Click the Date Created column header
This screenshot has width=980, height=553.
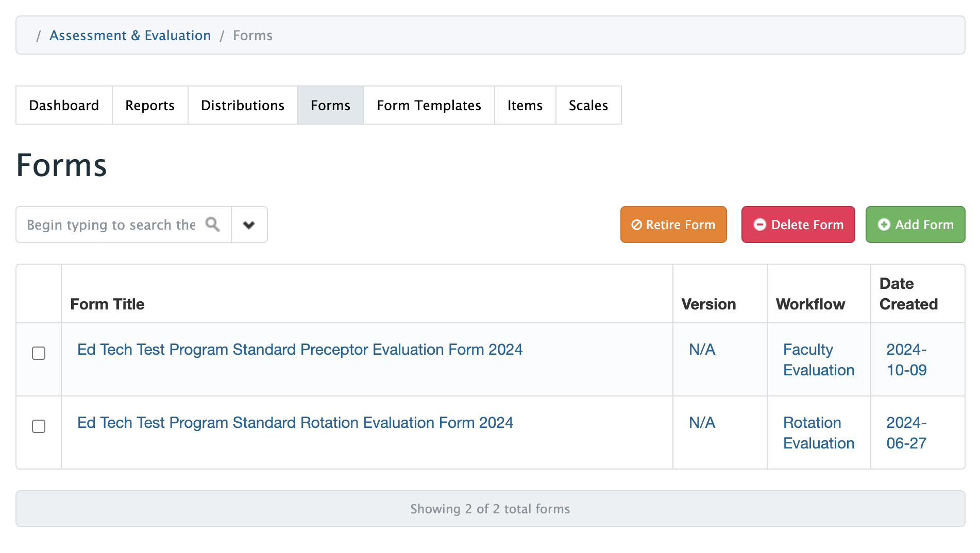click(908, 293)
